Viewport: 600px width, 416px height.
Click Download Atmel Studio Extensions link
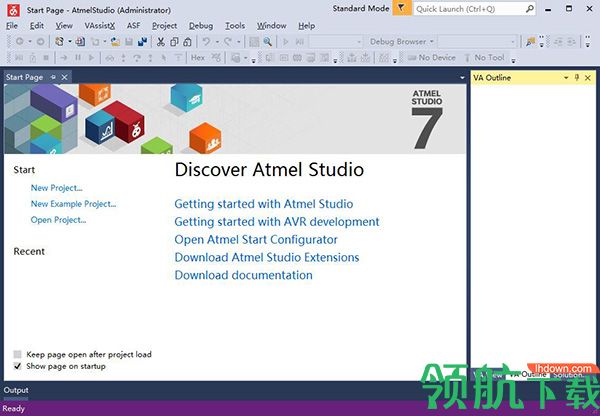click(267, 257)
